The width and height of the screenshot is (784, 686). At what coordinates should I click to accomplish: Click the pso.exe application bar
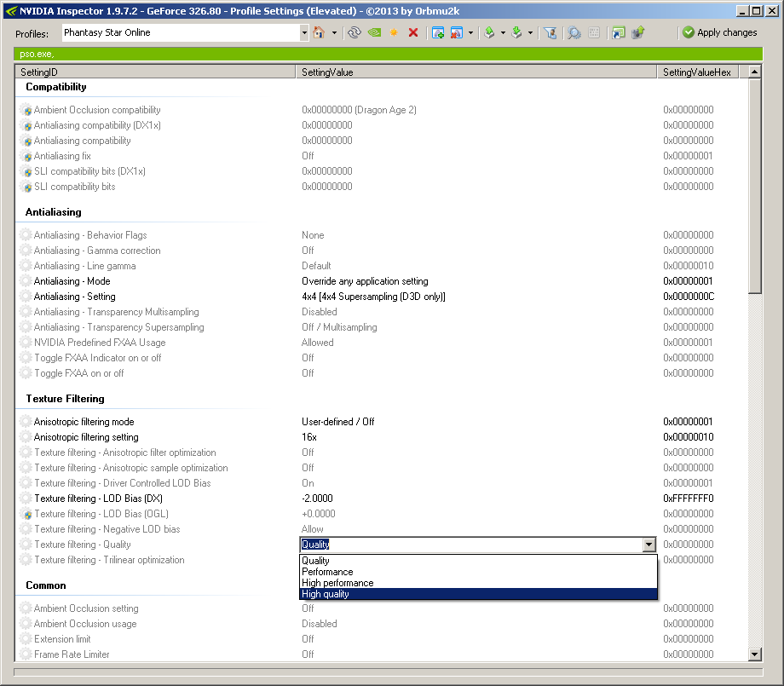click(x=389, y=54)
